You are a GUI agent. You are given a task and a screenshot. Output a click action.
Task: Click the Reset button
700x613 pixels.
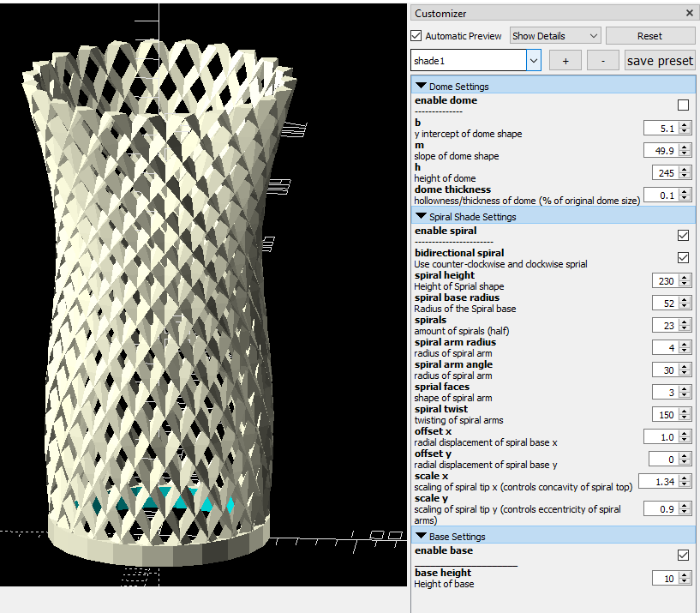point(650,35)
